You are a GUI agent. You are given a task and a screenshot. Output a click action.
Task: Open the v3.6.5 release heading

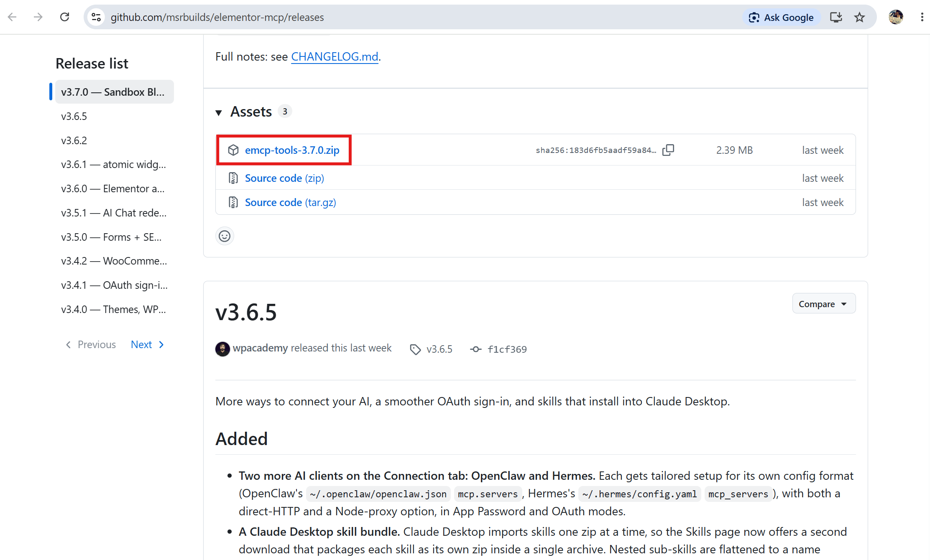[246, 312]
